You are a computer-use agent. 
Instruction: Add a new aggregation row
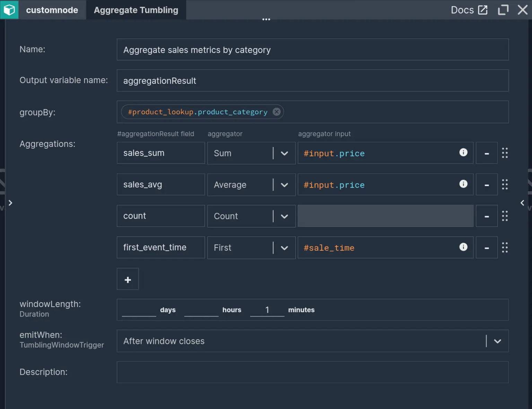coord(128,279)
